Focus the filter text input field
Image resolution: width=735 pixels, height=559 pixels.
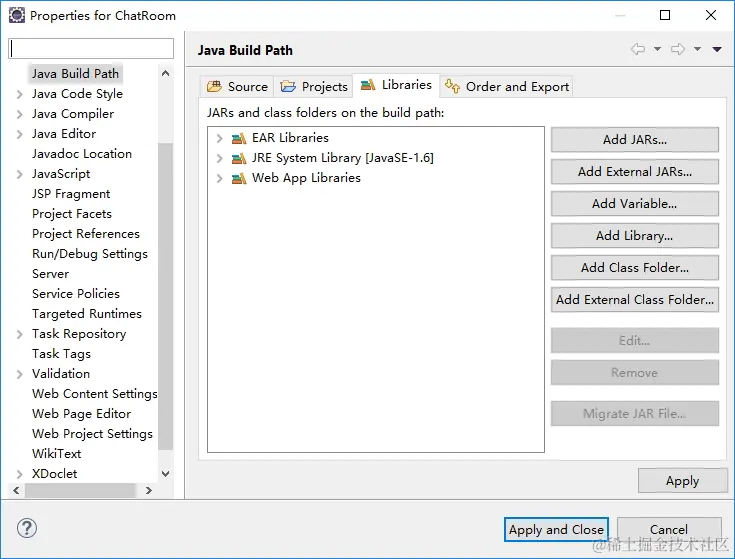(91, 49)
